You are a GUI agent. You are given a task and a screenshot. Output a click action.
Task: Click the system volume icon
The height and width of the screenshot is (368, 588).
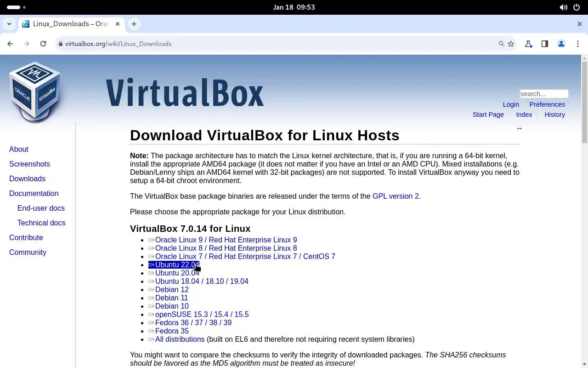(563, 7)
